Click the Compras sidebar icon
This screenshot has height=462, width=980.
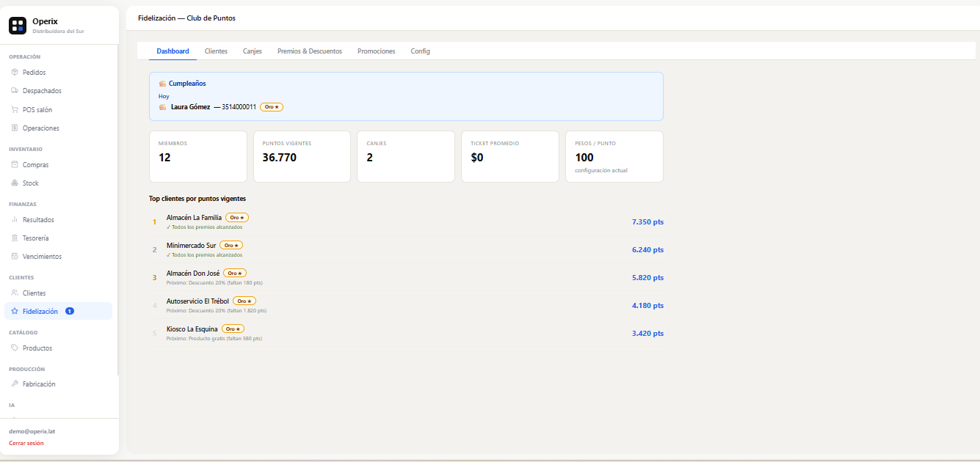point(15,164)
